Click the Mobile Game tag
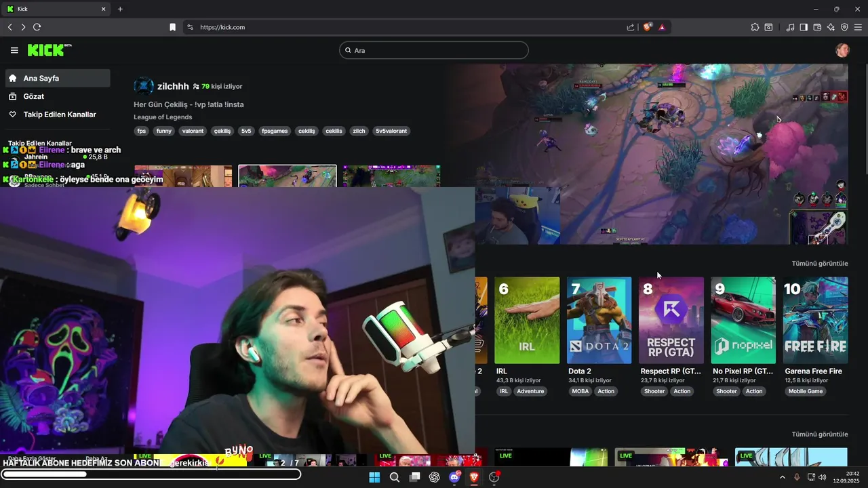The height and width of the screenshot is (488, 868). tap(806, 391)
